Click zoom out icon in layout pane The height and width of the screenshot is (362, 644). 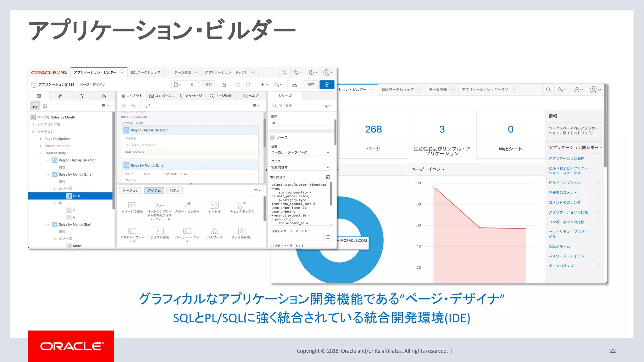coord(124,106)
